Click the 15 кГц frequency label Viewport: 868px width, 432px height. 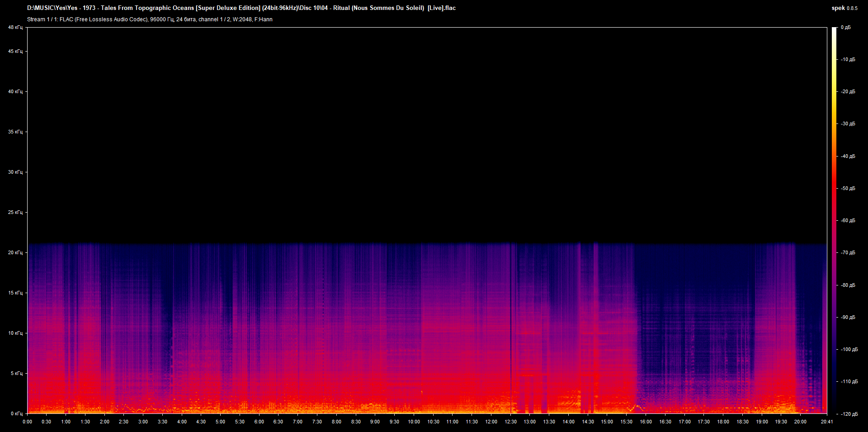[x=15, y=293]
